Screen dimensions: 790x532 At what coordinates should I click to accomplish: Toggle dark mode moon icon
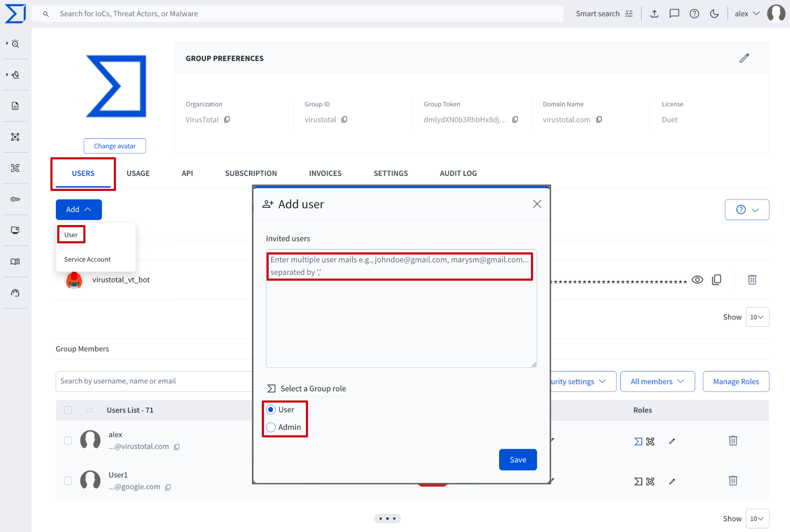point(714,14)
